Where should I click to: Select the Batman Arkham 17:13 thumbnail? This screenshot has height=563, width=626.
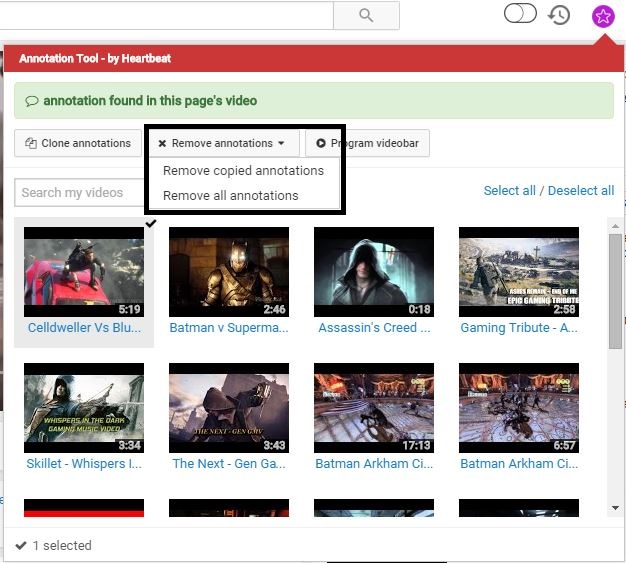(374, 408)
